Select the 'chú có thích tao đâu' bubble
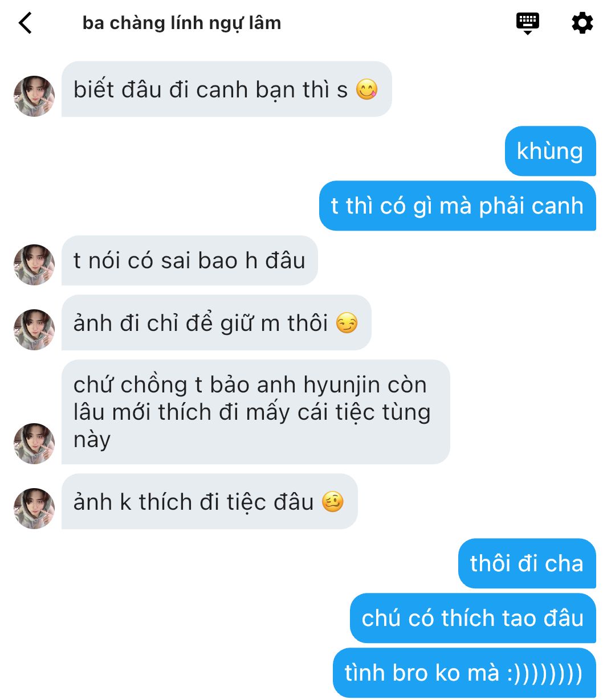Image resolution: width=603 pixels, height=700 pixels. coord(472,618)
